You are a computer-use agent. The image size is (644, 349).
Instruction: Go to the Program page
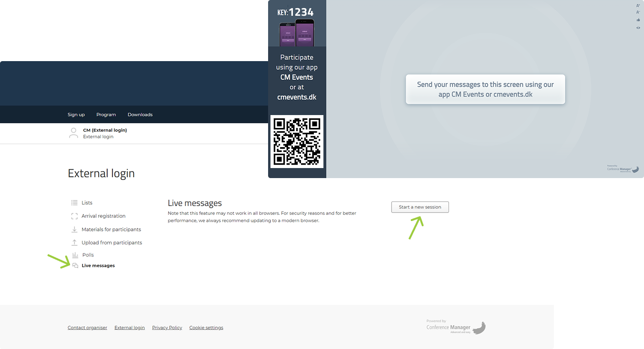106,115
